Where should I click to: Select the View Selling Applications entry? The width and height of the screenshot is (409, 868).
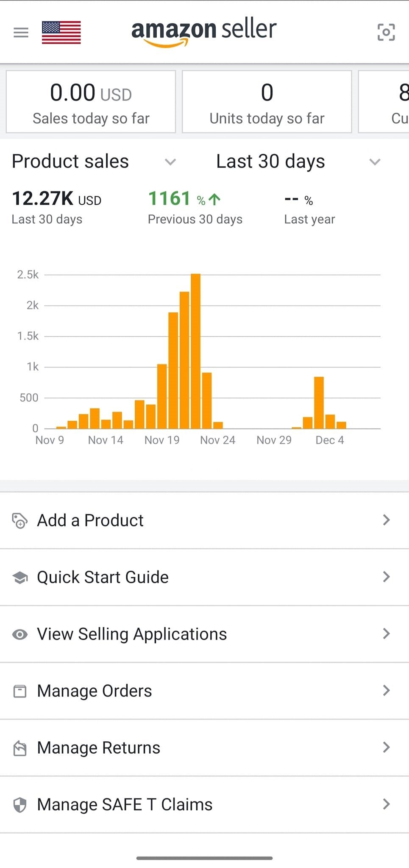pyautogui.click(x=132, y=634)
